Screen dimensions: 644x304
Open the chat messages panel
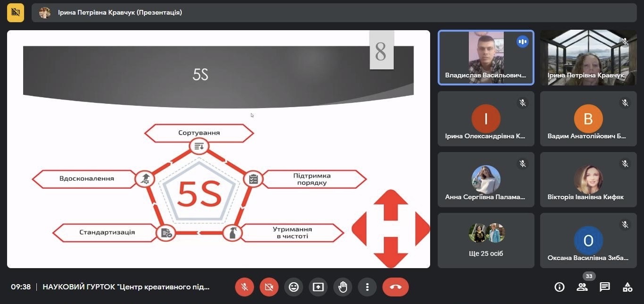click(605, 287)
